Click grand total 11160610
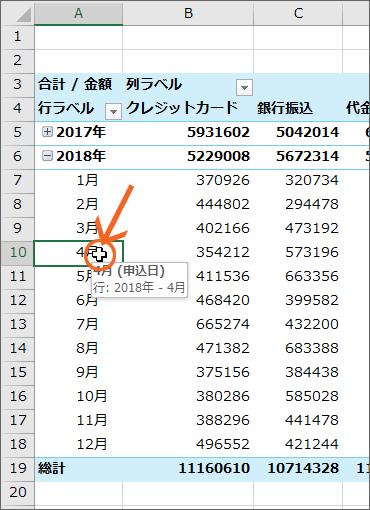Screen dimensions: 370x510 (x=214, y=468)
